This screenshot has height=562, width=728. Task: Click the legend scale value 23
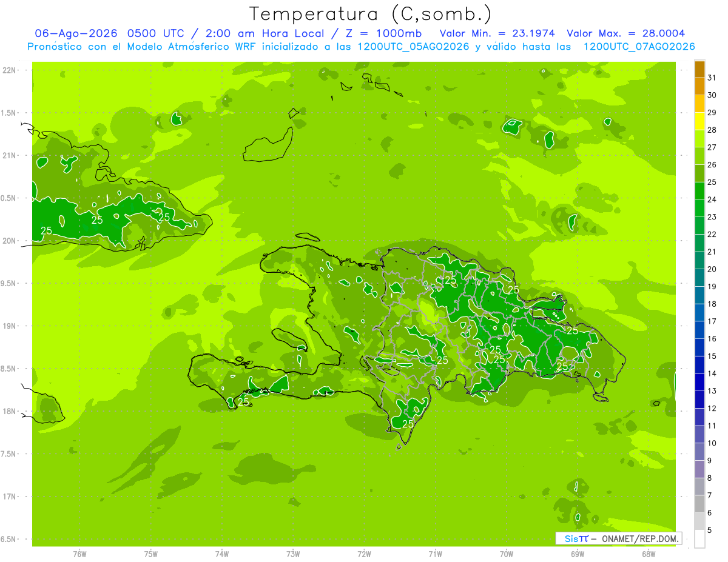[712, 217]
